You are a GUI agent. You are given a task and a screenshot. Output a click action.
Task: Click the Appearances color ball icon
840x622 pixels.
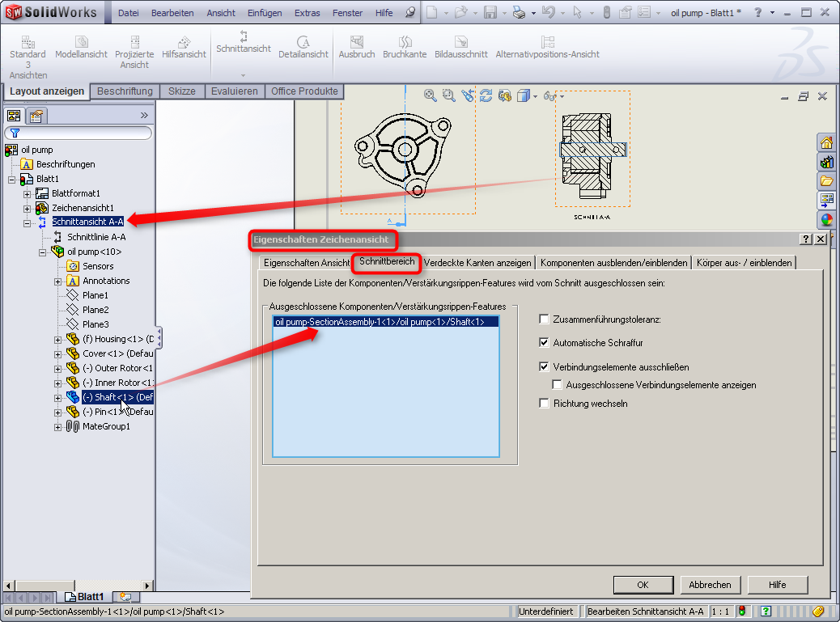[x=826, y=220]
